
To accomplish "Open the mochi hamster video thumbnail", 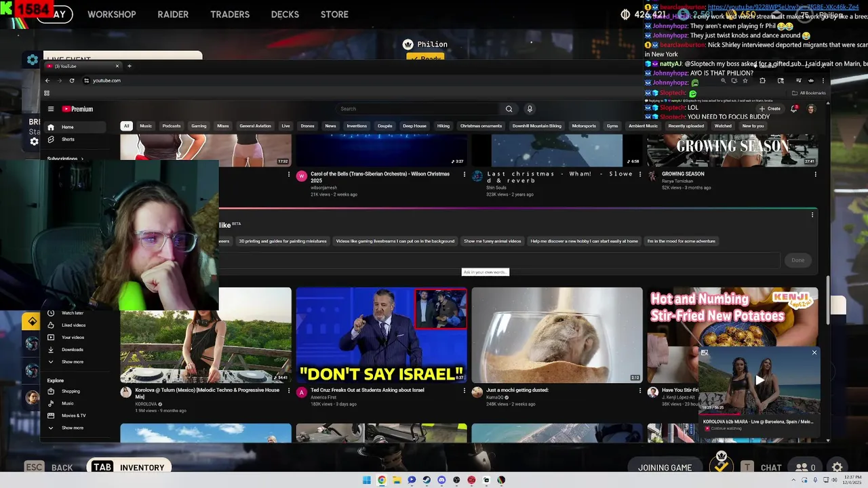I will pyautogui.click(x=557, y=335).
